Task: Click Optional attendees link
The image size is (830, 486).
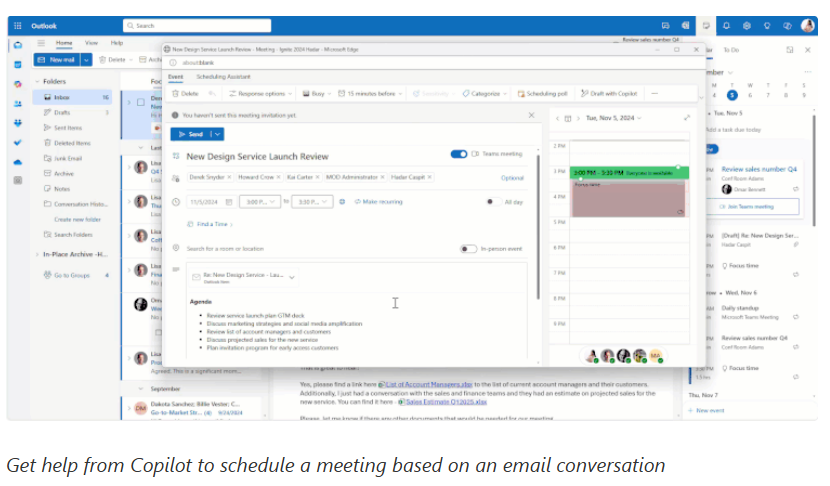Action: pos(512,178)
